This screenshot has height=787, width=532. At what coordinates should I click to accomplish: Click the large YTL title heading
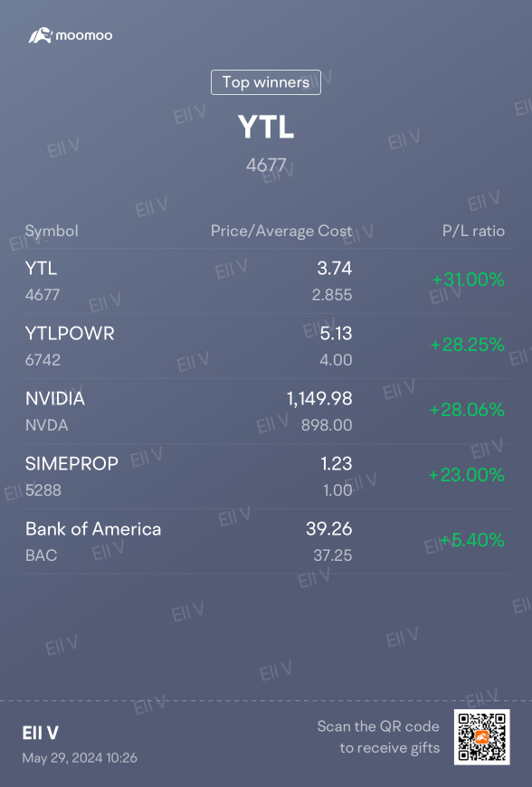[265, 127]
